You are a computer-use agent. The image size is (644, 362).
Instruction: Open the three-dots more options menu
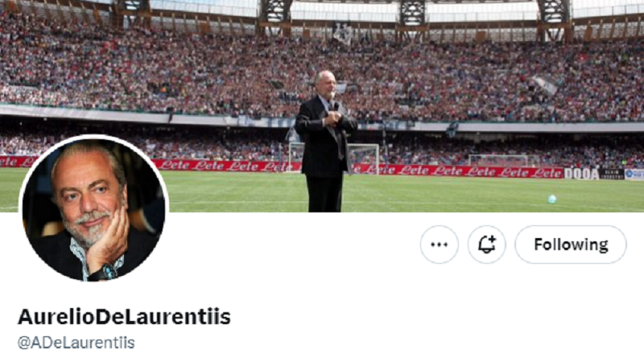(439, 245)
